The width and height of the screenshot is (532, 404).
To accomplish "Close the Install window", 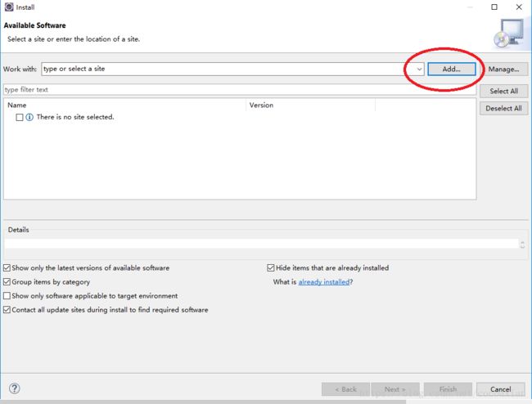I will 519,7.
